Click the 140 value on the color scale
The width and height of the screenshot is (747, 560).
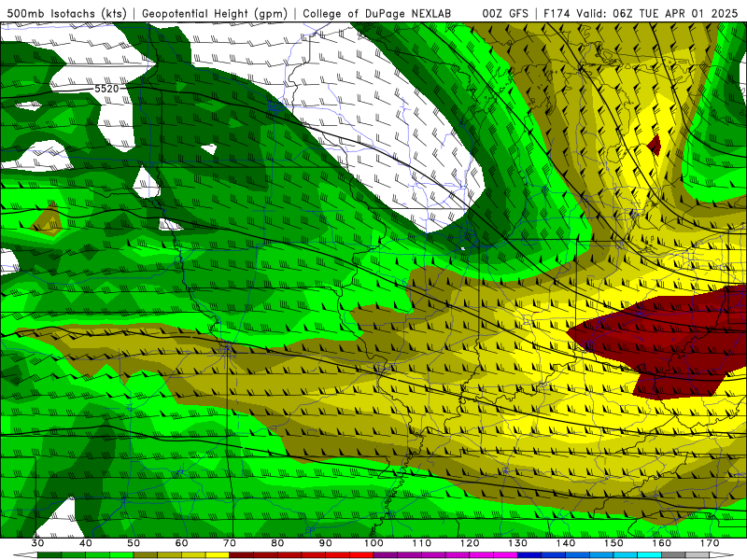566,543
